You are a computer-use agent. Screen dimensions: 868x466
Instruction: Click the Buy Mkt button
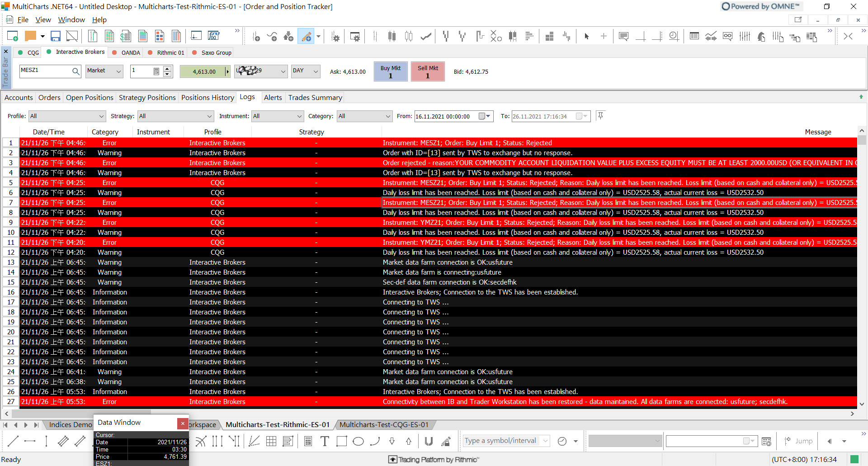click(x=391, y=71)
